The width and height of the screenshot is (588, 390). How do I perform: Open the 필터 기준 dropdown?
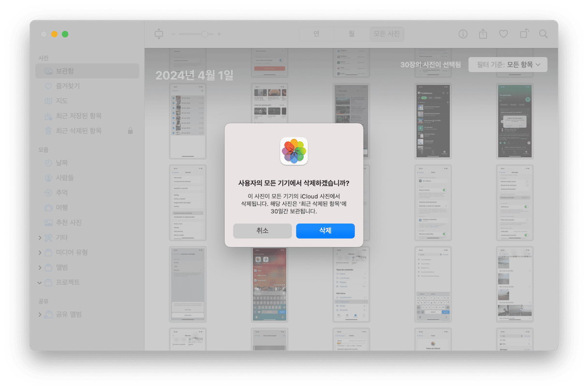[508, 64]
